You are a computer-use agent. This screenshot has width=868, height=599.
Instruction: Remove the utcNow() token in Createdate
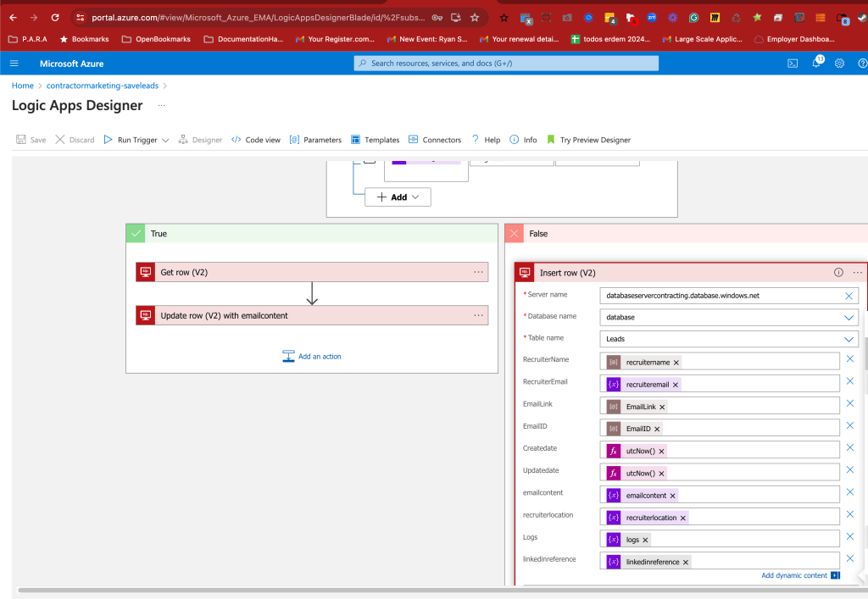point(661,452)
